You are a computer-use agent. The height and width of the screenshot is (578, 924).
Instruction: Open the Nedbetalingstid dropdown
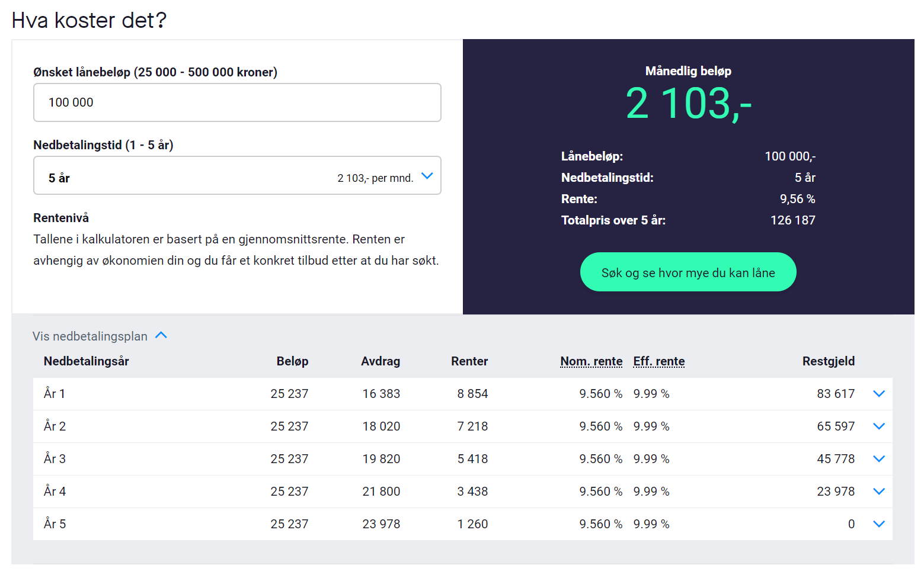point(237,176)
